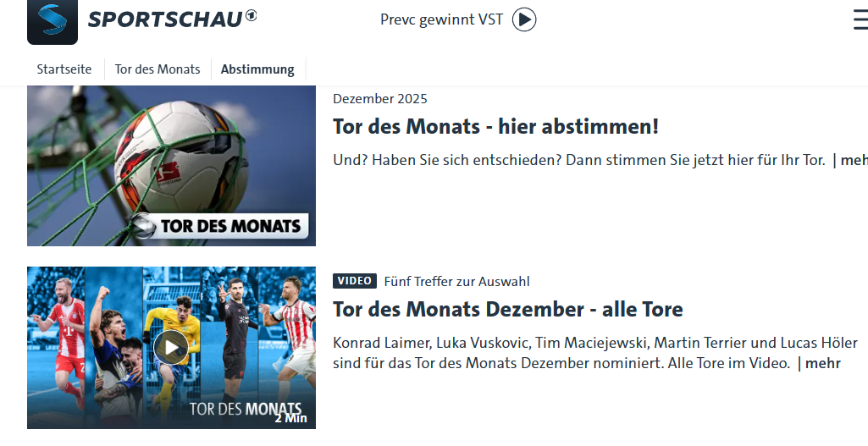Open the soccer ball in net thumbnail

171,166
